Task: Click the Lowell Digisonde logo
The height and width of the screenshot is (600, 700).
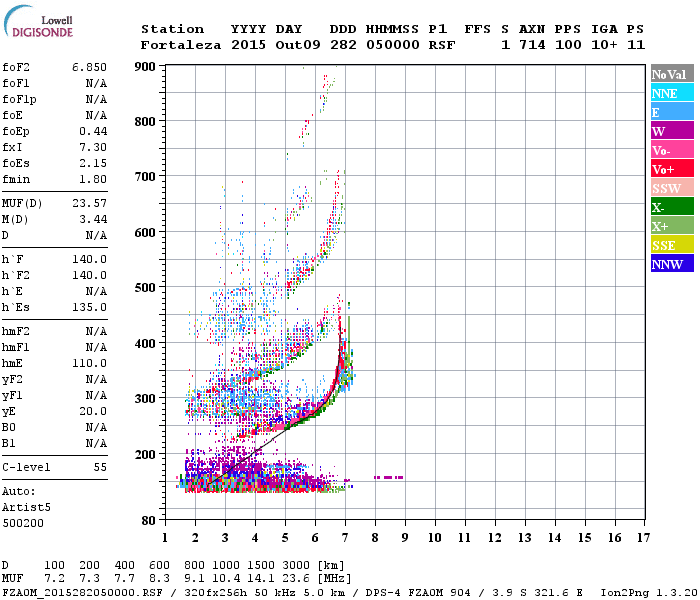Action: click(x=38, y=21)
